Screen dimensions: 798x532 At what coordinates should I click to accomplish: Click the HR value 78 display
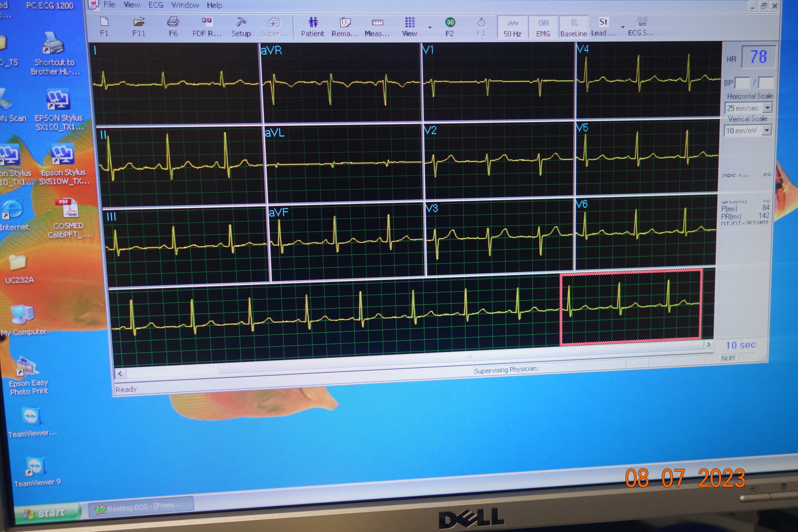[x=758, y=57]
